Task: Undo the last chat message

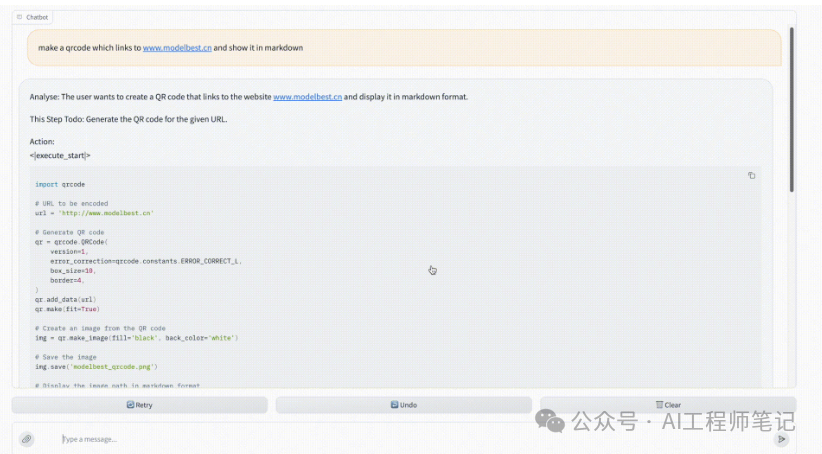Action: tap(403, 405)
